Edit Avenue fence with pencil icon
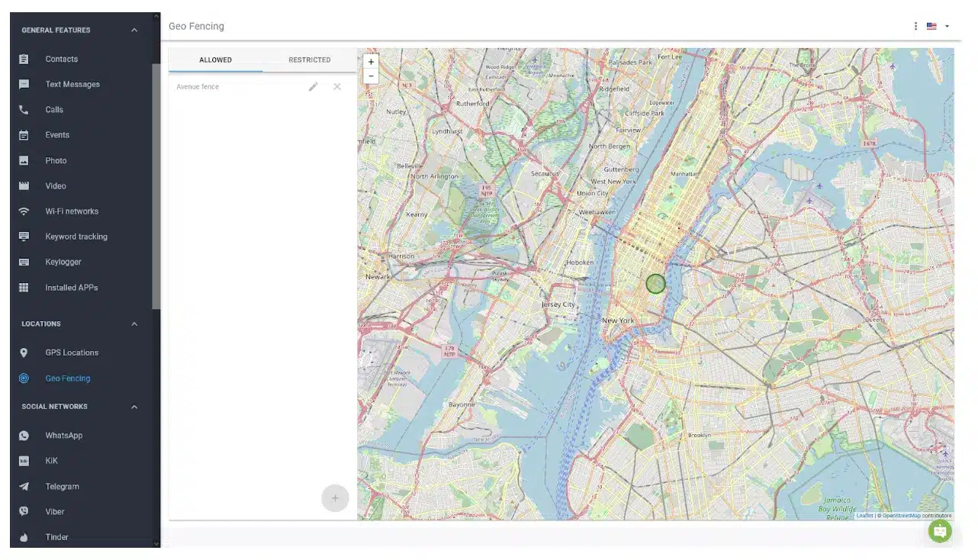Image resolution: width=978 pixels, height=560 pixels. (313, 87)
